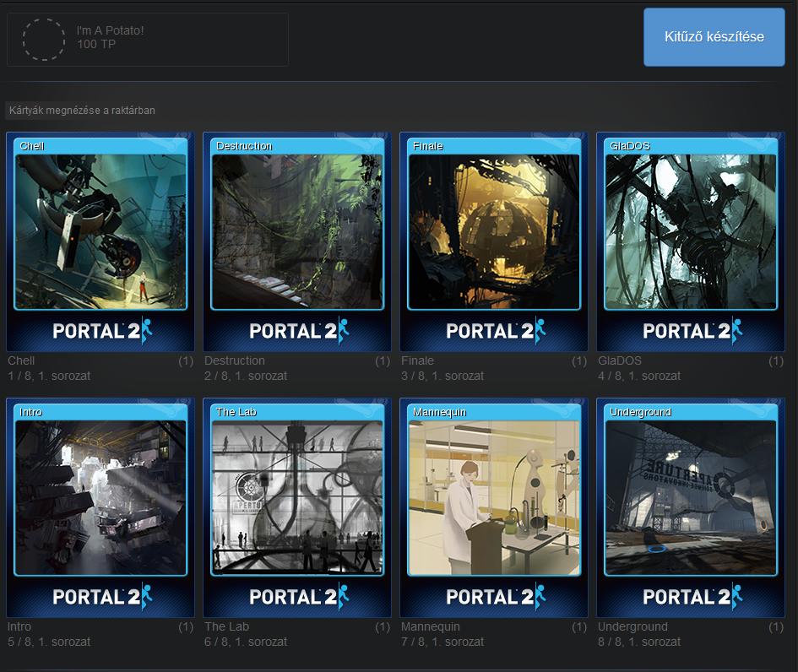This screenshot has width=798, height=672.
Task: Click the Portal 2 logo on Mannequin card
Action: point(496,597)
